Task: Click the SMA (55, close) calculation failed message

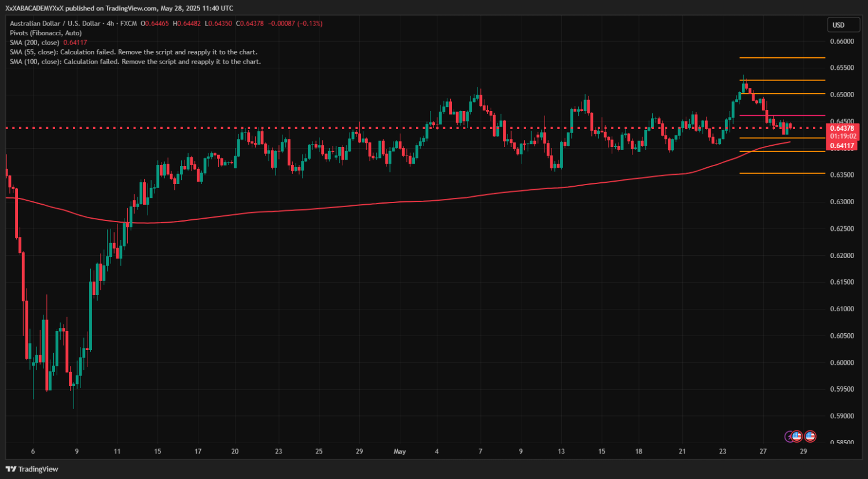Action: (134, 52)
